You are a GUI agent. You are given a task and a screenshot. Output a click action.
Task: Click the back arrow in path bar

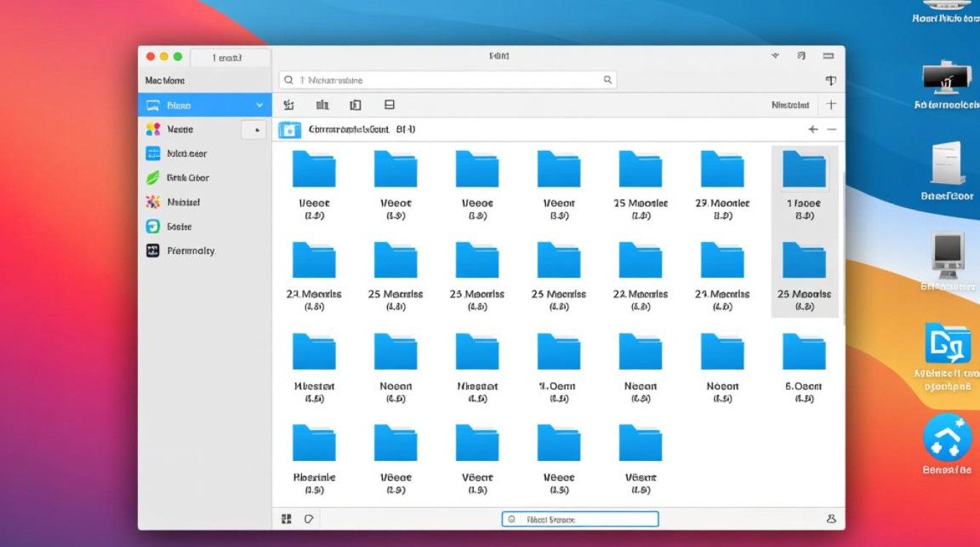pyautogui.click(x=813, y=130)
